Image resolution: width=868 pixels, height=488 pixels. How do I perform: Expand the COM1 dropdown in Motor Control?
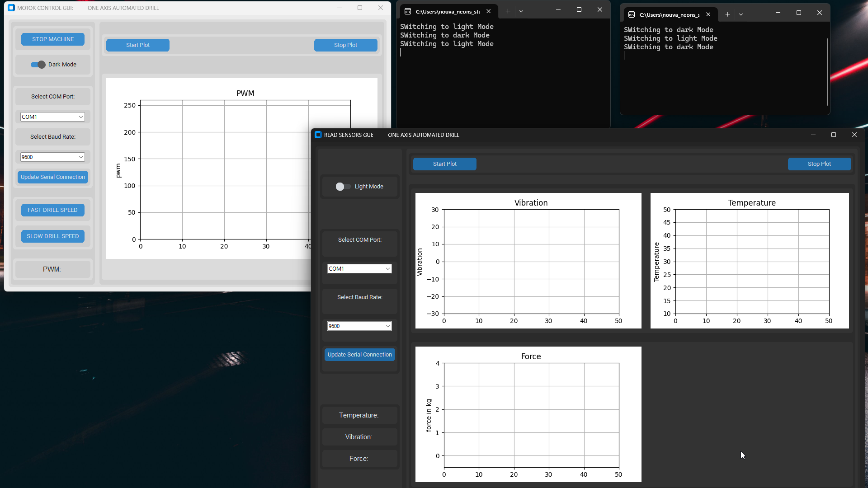point(81,117)
